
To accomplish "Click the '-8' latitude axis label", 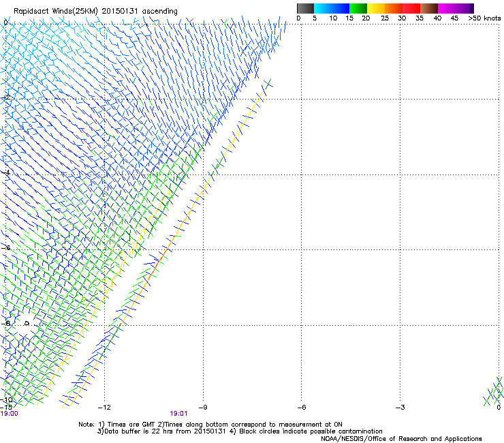I will click(x=6, y=323).
